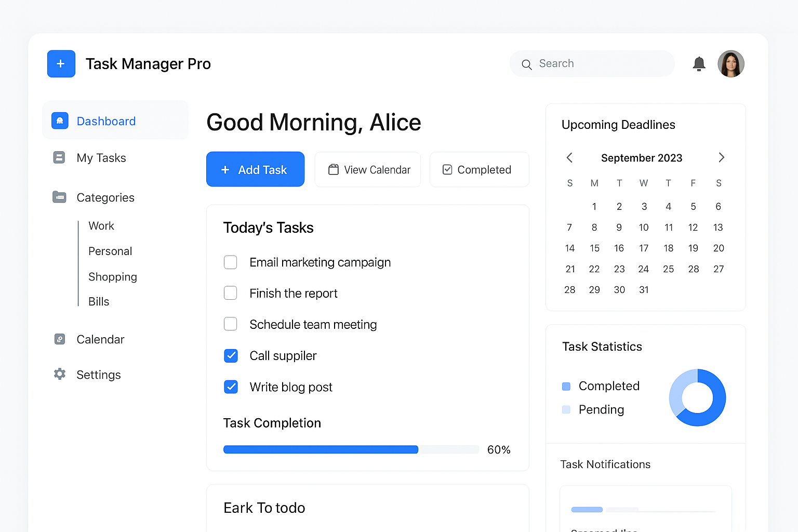Click the Task Completion progress bar
Image resolution: width=798 pixels, height=532 pixels.
(351, 449)
